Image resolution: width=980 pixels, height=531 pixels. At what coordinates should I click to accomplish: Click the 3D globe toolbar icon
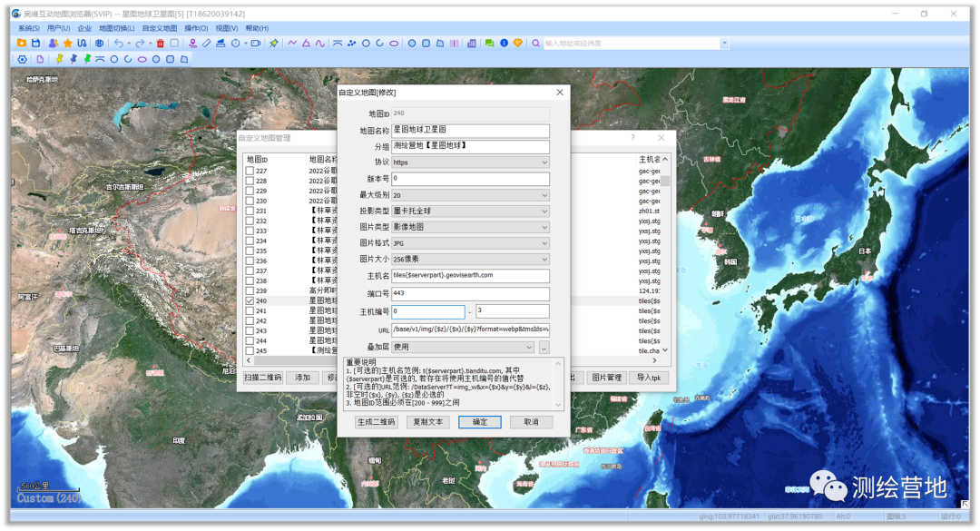pos(99,44)
